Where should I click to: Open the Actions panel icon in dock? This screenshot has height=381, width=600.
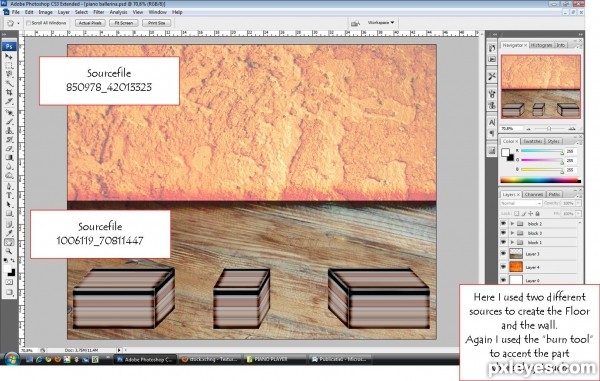point(492,59)
